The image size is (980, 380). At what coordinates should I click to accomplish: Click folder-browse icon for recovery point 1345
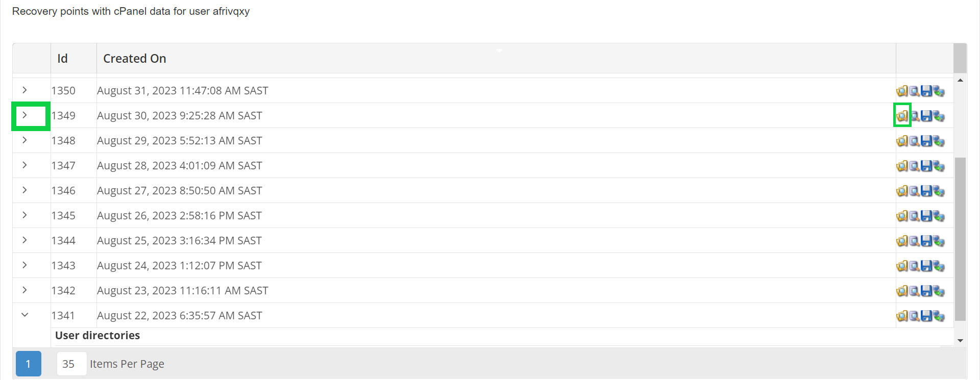(x=902, y=216)
